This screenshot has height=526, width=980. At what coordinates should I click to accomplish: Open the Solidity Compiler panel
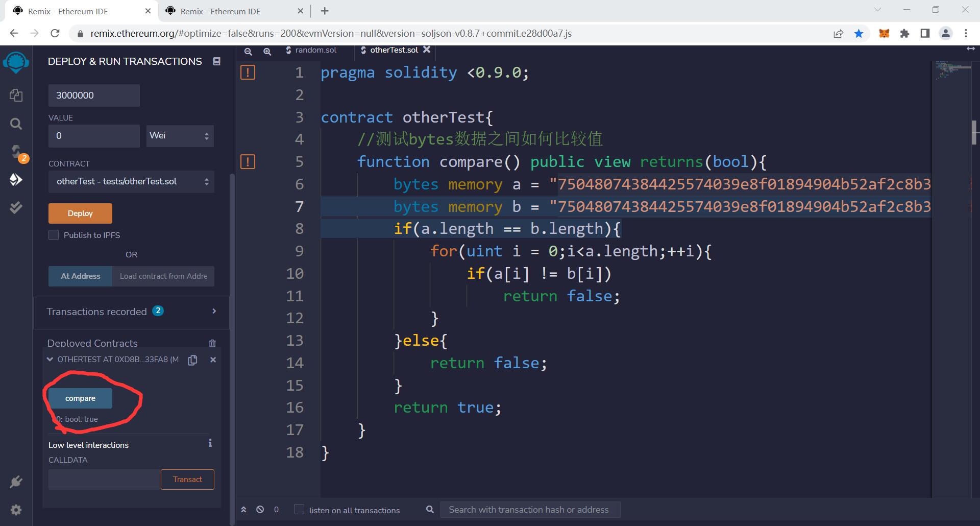(16, 151)
